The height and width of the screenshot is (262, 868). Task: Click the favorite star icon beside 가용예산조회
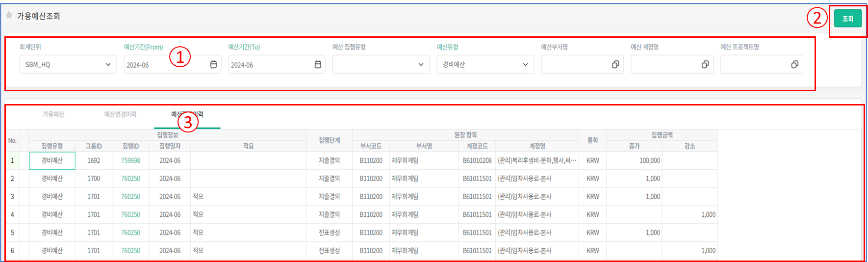pos(9,15)
